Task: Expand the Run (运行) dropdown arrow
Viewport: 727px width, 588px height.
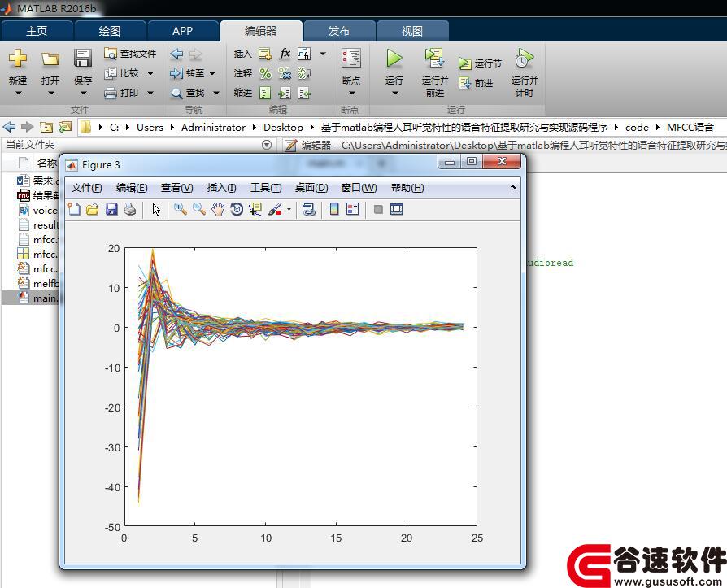Action: [x=394, y=93]
